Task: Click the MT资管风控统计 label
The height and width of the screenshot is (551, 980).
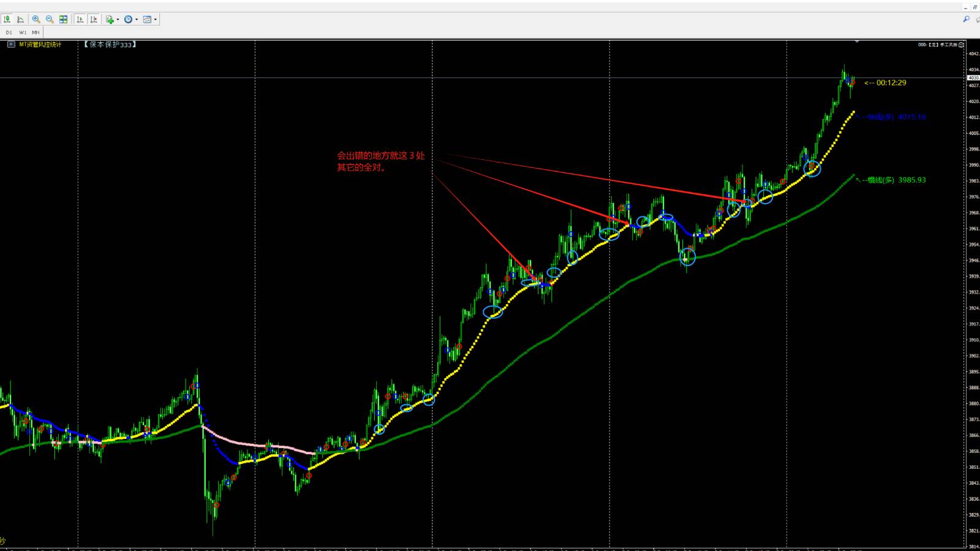Action: click(x=40, y=44)
